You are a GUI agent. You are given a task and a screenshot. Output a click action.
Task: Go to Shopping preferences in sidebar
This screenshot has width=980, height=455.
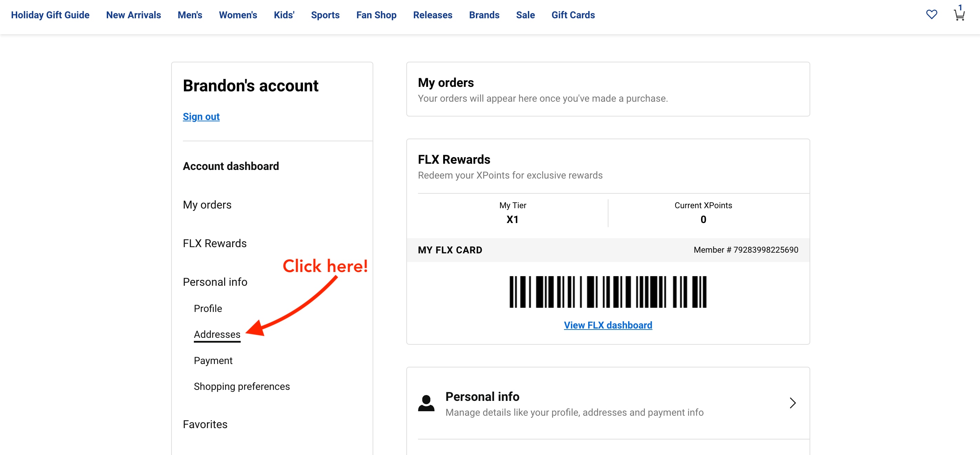click(x=242, y=386)
